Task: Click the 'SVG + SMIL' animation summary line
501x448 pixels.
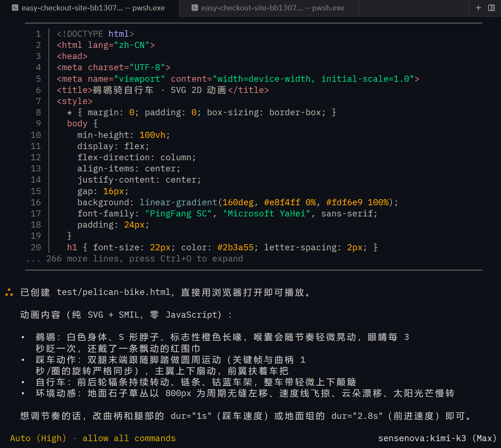Action: 126,315
